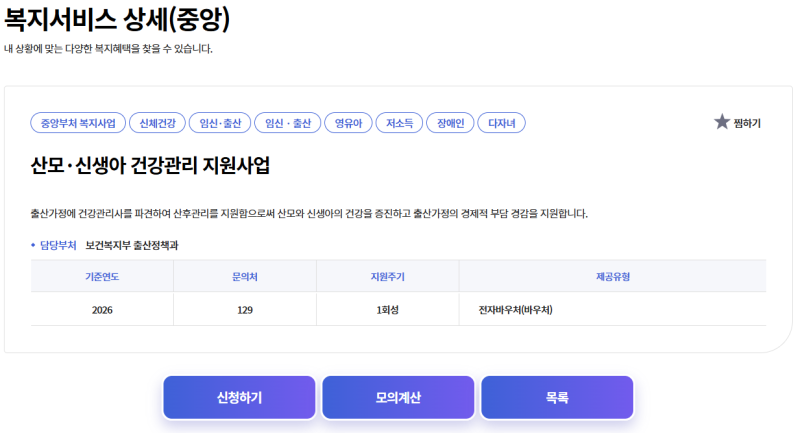Click the 2026 year cell
This screenshot has width=800, height=433.
coord(102,310)
